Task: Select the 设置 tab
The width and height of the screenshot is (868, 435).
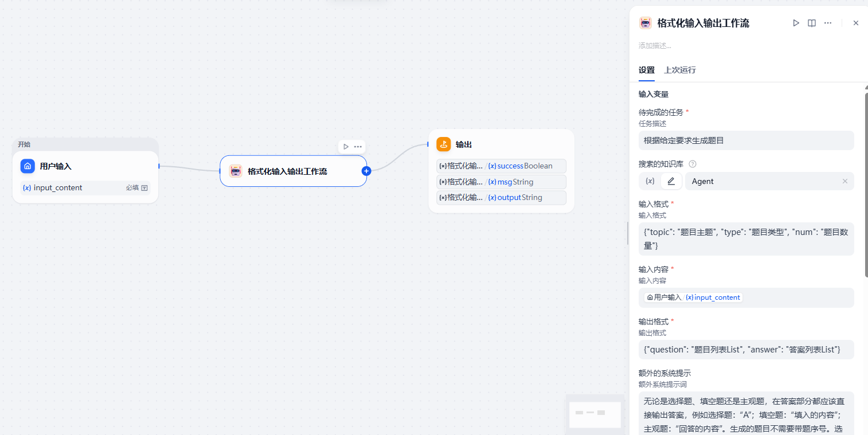Action: (x=646, y=70)
